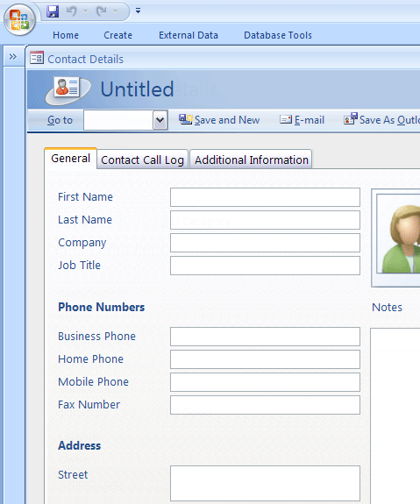The image size is (420, 504).
Task: Switch to the External Data tab
Action: point(189,35)
